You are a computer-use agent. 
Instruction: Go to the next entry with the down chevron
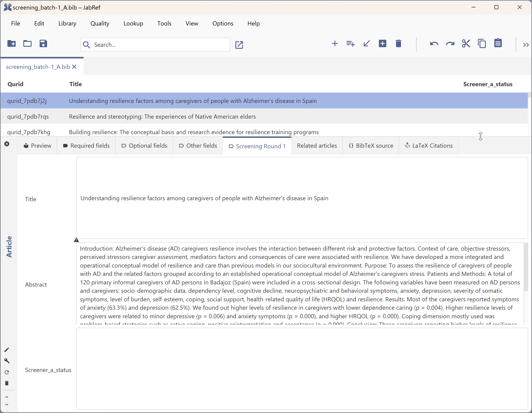click(x=7, y=405)
